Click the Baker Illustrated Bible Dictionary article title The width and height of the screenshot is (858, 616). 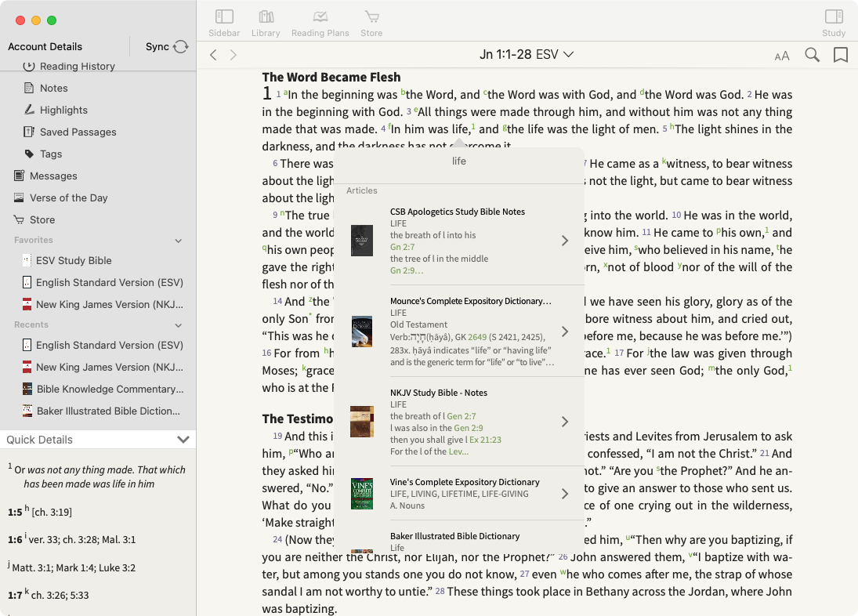point(454,536)
